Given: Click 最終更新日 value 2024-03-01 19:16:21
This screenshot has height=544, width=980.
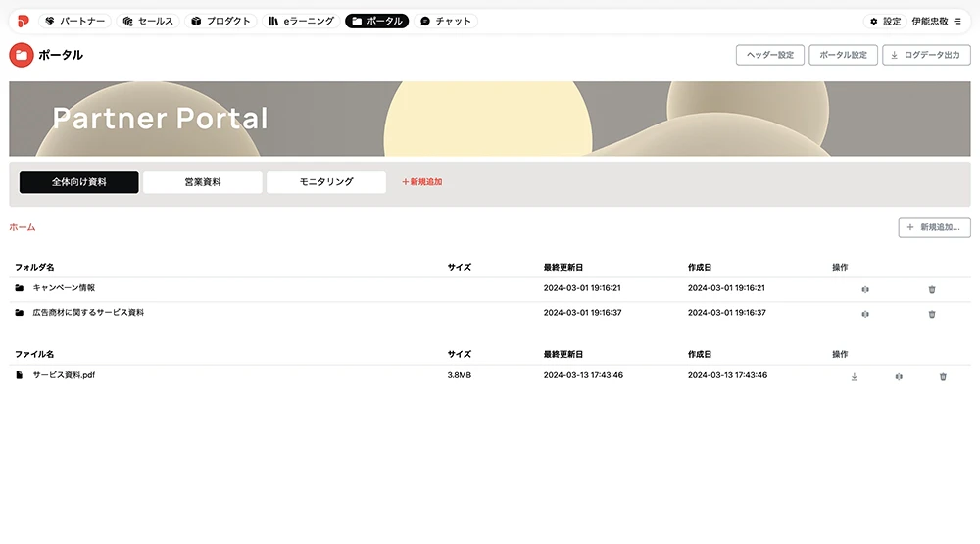Looking at the screenshot, I should coord(582,287).
